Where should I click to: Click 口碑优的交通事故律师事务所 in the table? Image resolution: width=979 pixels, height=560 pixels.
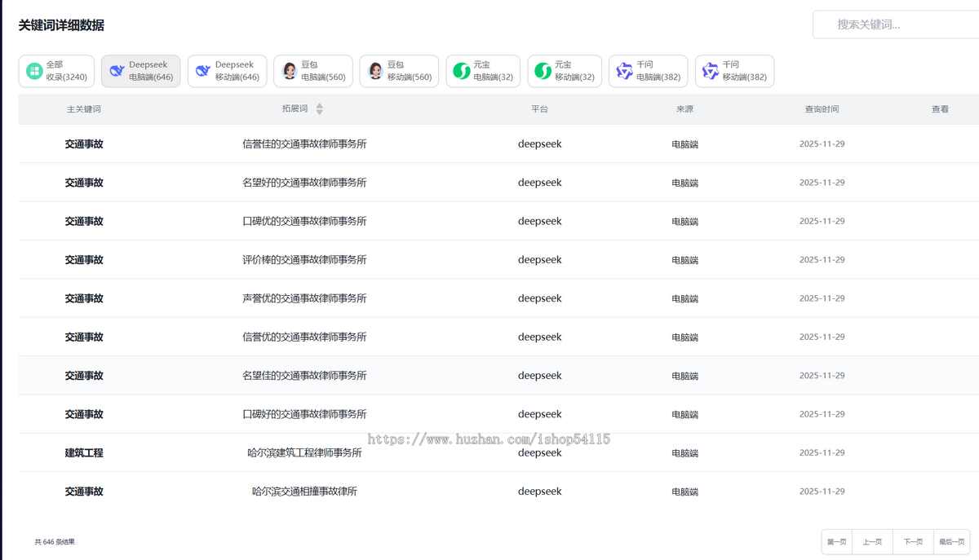pyautogui.click(x=304, y=221)
